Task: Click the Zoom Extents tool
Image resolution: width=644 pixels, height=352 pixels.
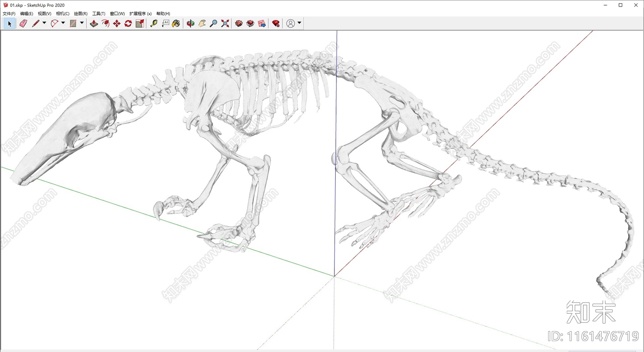Action: coord(225,24)
